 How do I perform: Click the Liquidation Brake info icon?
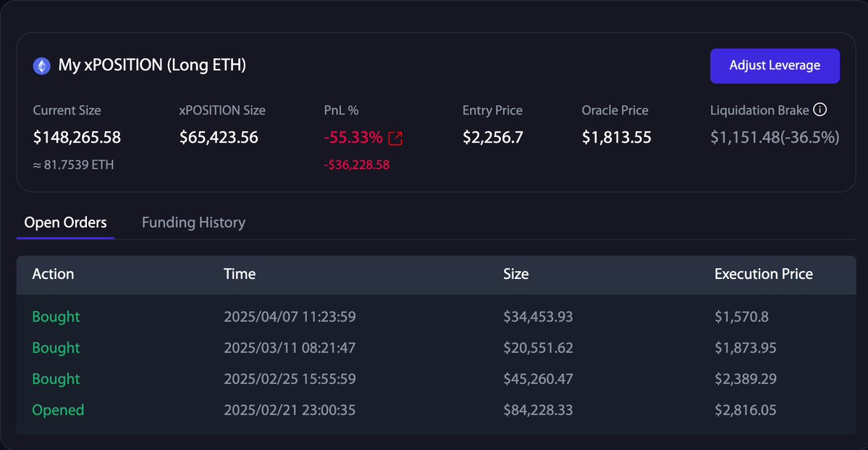coord(819,110)
